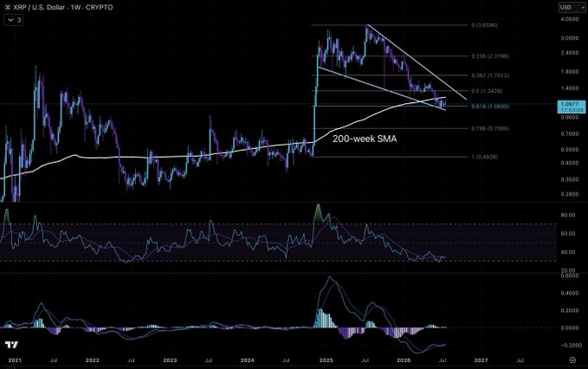The image size is (588, 369).
Task: Open chart settings gear icon
Action: (x=572, y=360)
